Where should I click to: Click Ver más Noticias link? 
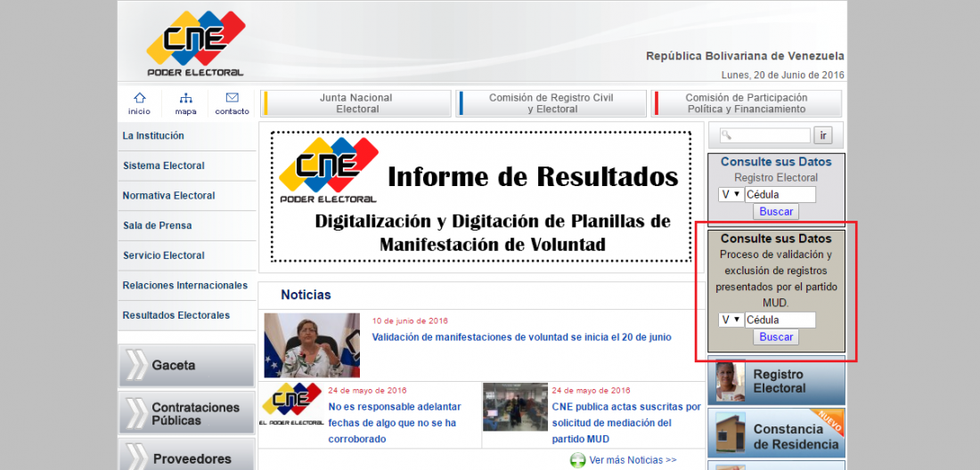click(x=633, y=460)
